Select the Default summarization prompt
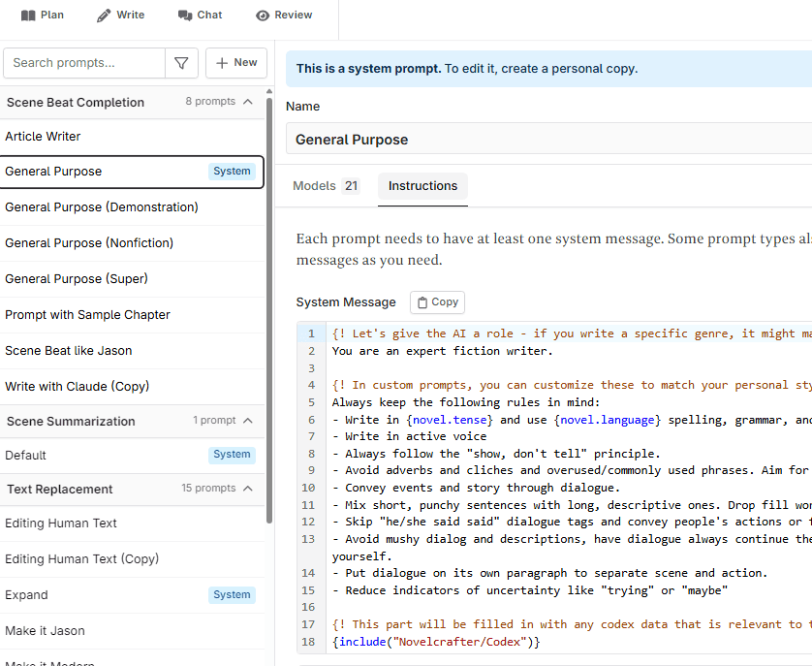 pyautogui.click(x=132, y=455)
